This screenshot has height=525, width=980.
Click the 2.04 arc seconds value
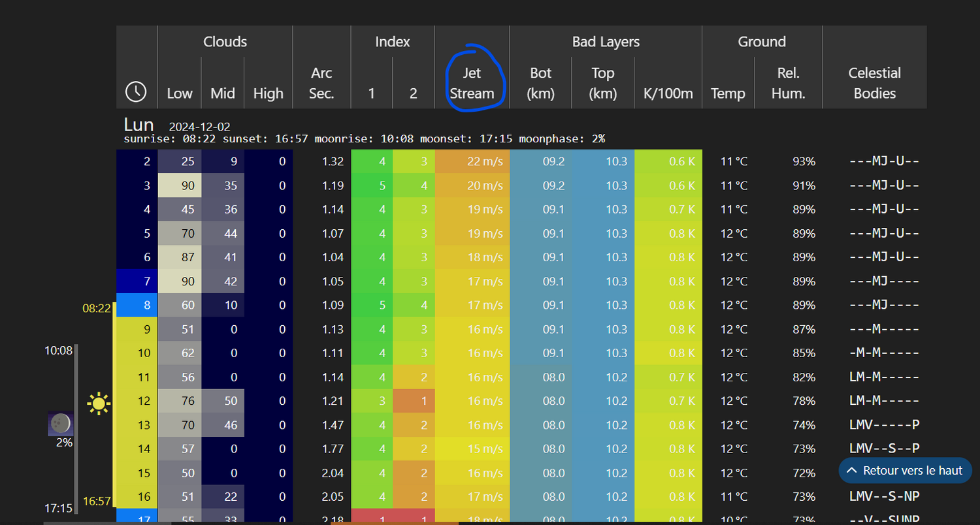tap(333, 473)
